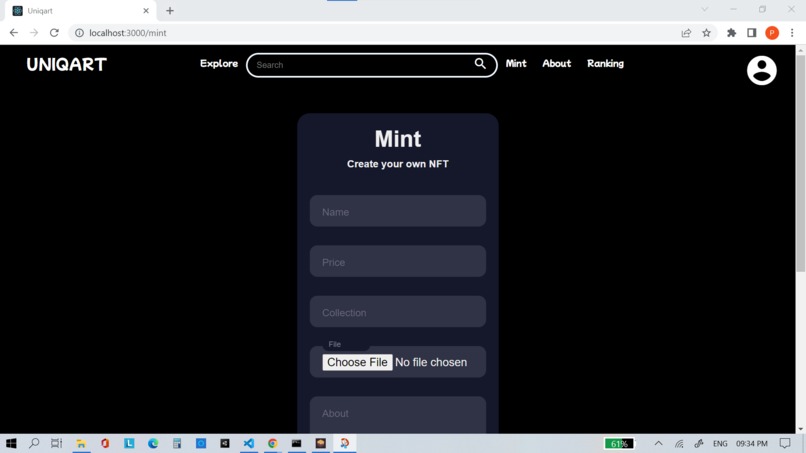Click the About text field in form
The height and width of the screenshot is (453, 806).
(397, 414)
